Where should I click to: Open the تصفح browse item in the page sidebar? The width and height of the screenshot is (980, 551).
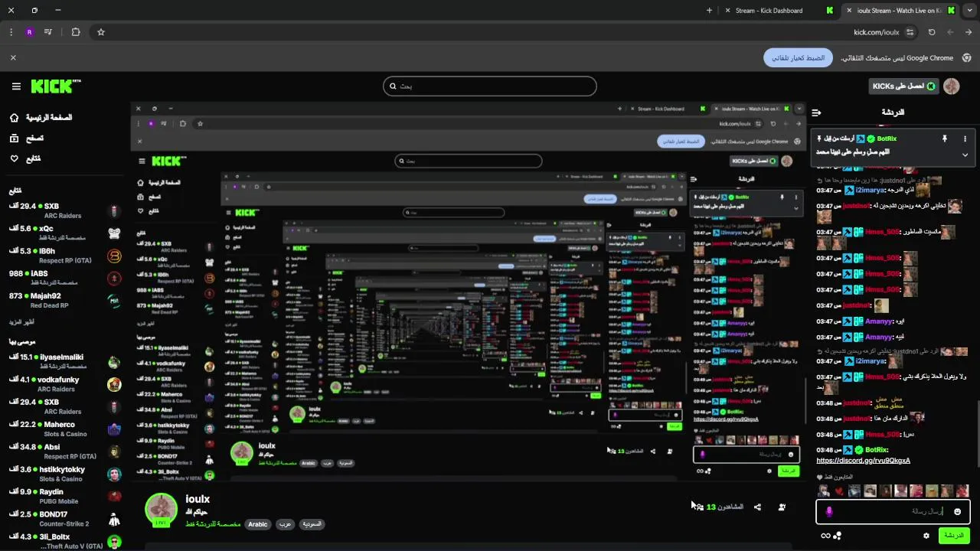click(x=27, y=139)
